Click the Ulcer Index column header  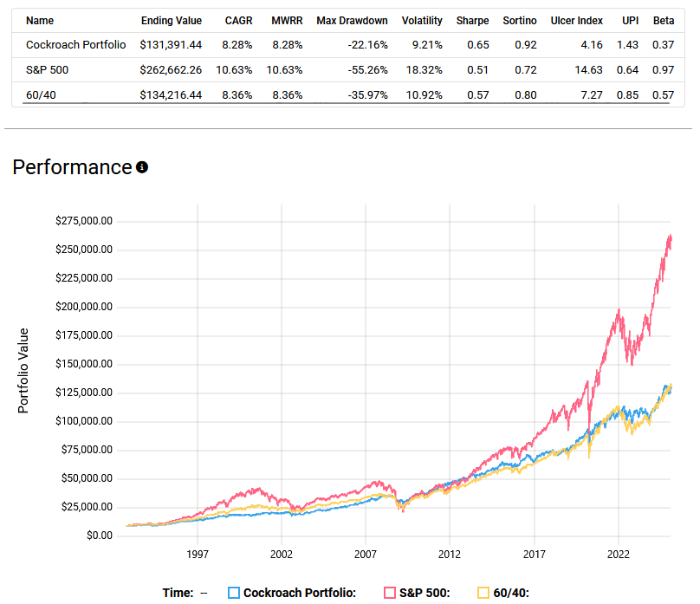tap(576, 21)
